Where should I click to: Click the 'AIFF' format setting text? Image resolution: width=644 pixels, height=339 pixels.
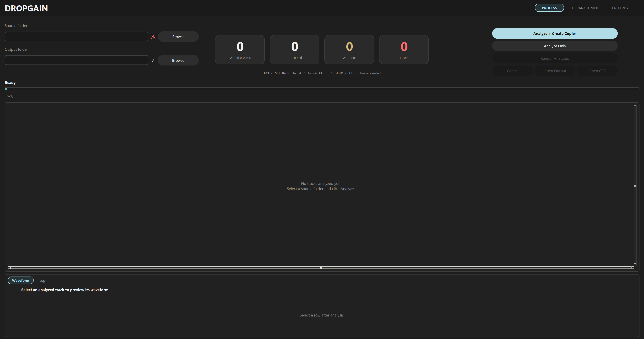pos(351,73)
